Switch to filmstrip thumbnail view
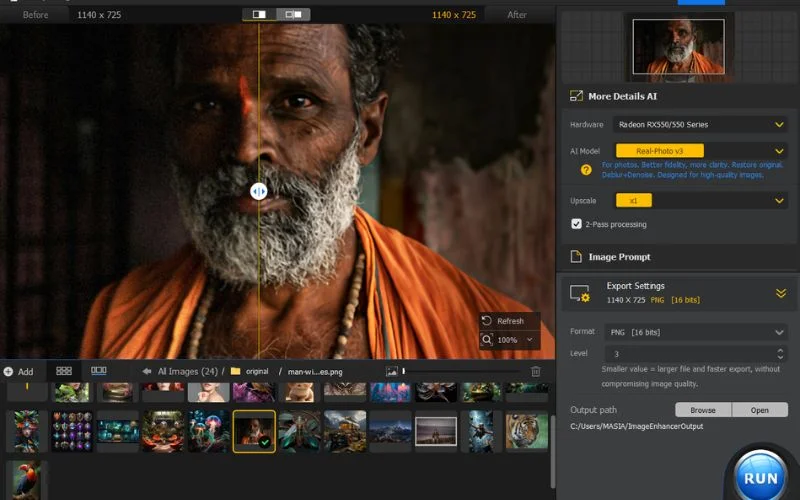This screenshot has width=800, height=500. (x=98, y=371)
